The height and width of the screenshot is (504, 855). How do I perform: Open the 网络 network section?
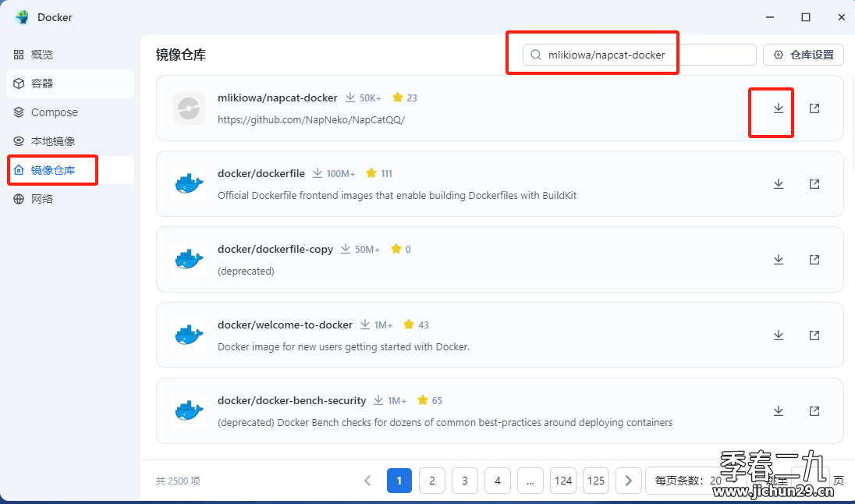point(69,199)
